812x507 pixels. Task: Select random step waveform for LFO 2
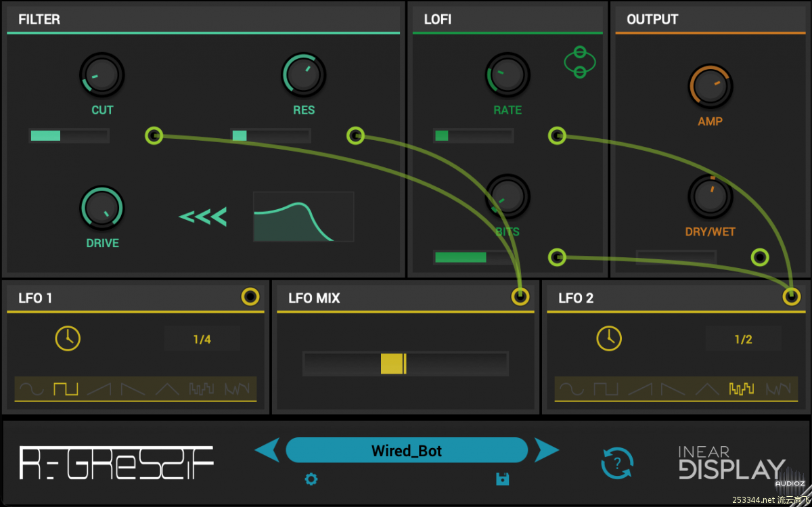coord(742,389)
